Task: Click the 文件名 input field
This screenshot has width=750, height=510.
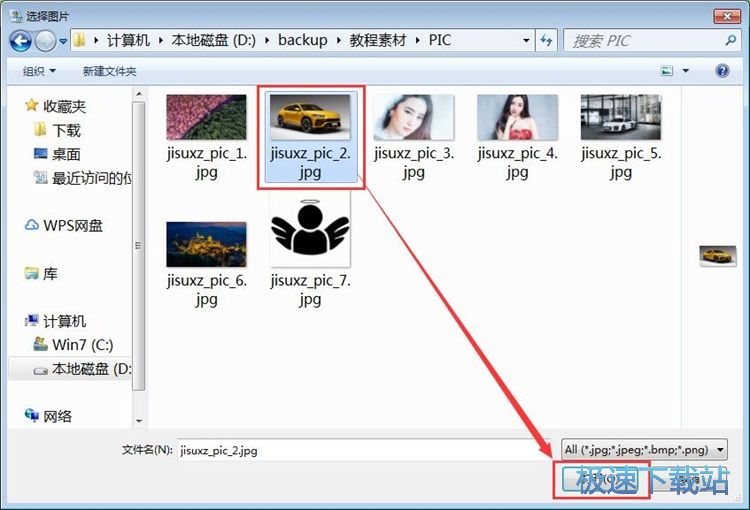Action: coord(363,450)
